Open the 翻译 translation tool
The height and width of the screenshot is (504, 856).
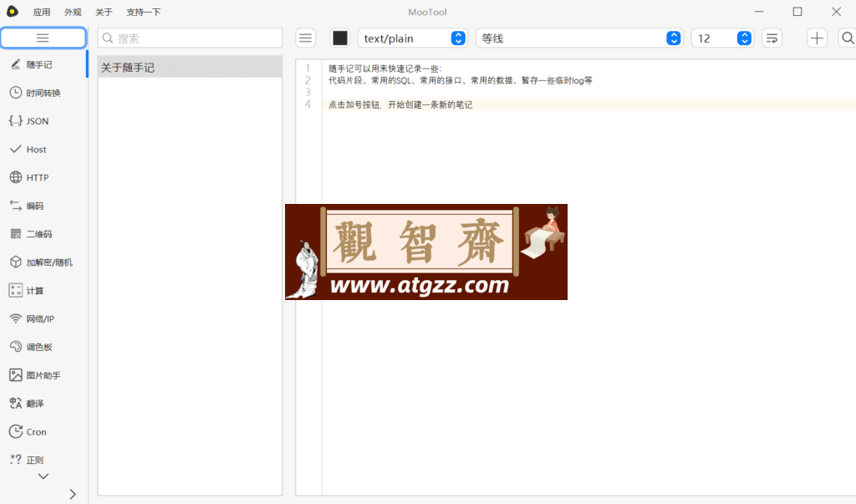pos(43,404)
